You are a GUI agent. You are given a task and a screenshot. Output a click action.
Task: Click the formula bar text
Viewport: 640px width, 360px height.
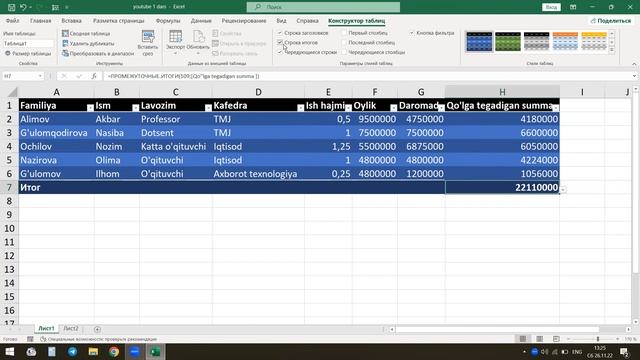[184, 76]
